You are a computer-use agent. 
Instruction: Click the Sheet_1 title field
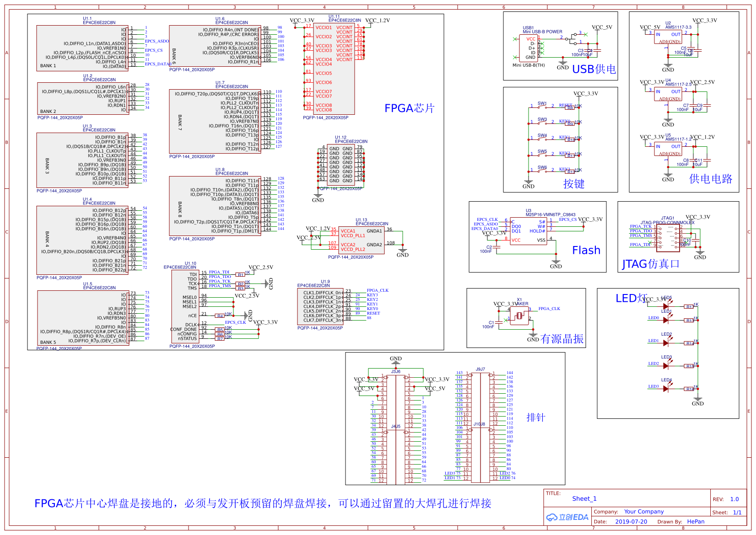tap(584, 499)
